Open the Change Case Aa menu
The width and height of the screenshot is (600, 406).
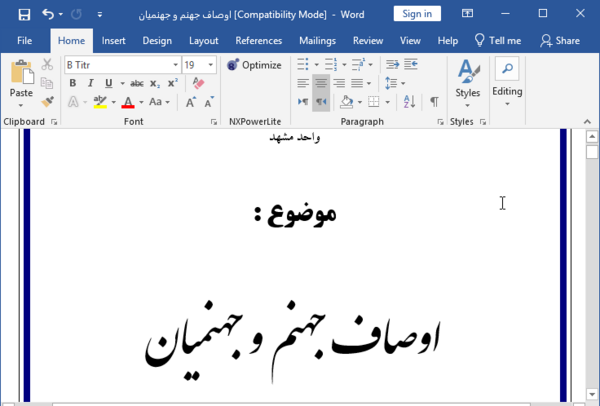coord(159,102)
